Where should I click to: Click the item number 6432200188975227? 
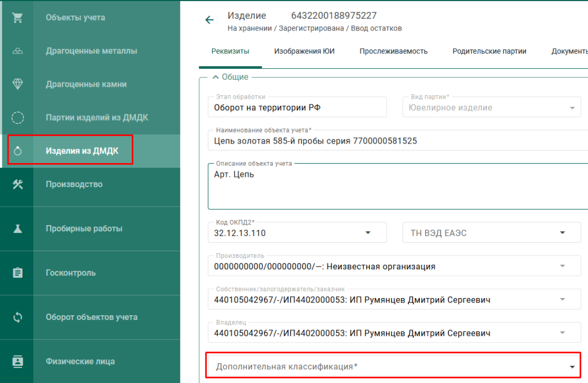coord(334,16)
